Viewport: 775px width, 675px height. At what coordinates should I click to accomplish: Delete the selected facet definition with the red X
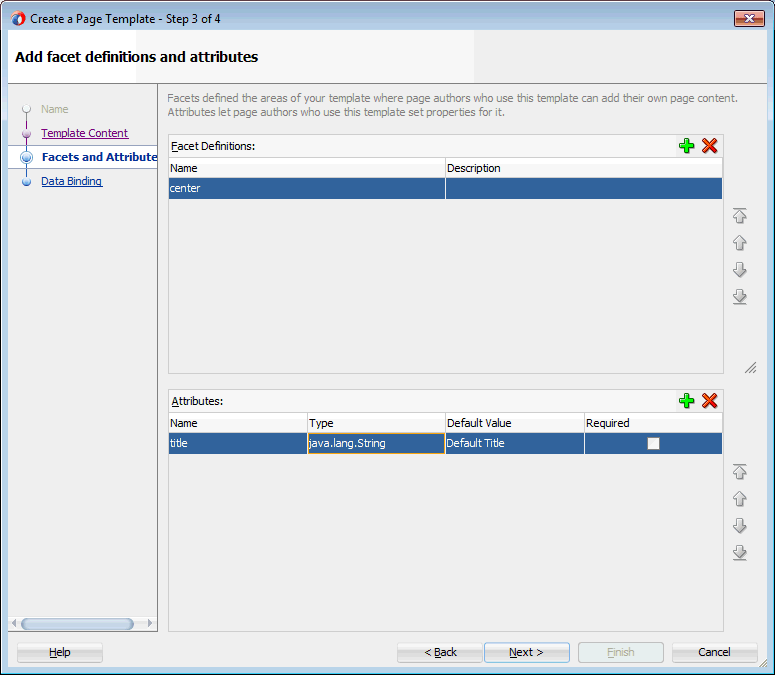(709, 146)
